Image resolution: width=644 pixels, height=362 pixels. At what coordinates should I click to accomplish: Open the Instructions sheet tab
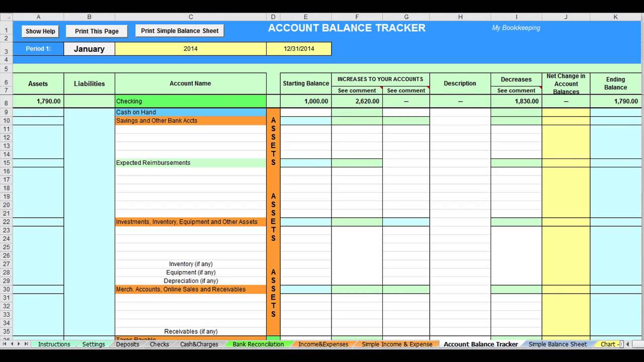(x=54, y=344)
